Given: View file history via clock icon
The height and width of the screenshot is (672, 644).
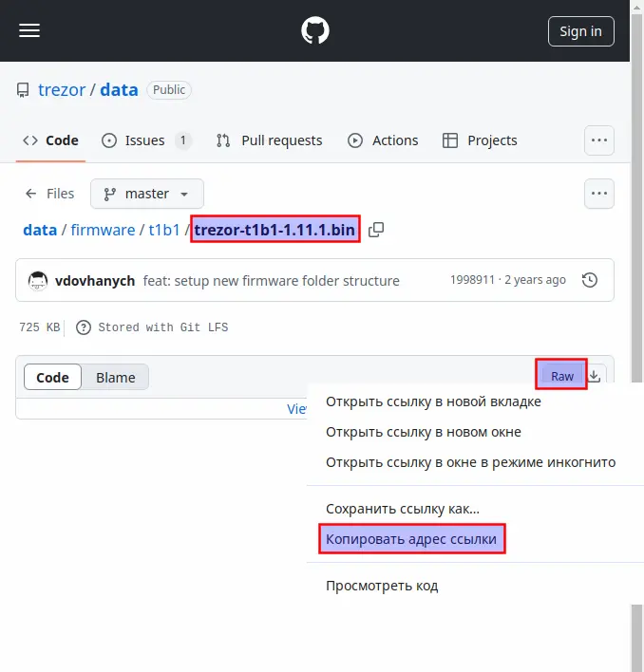Looking at the screenshot, I should point(590,280).
